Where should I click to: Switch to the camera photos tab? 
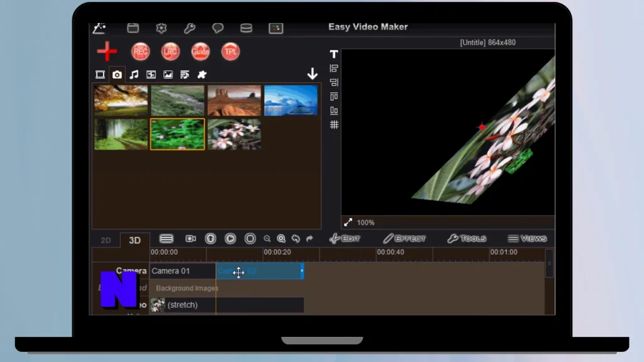pos(117,74)
